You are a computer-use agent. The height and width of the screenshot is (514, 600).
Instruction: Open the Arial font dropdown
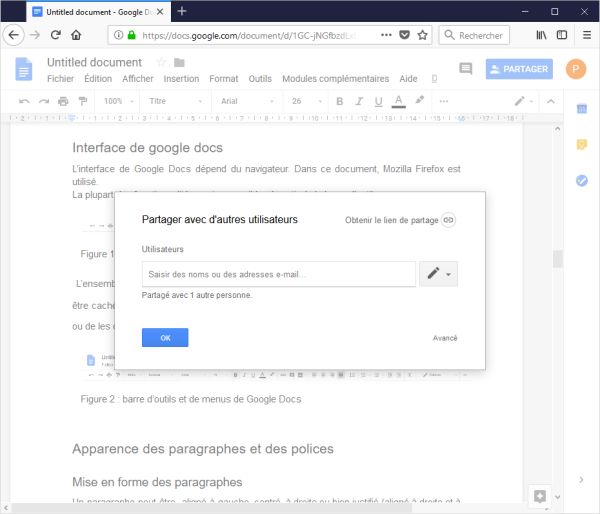247,101
